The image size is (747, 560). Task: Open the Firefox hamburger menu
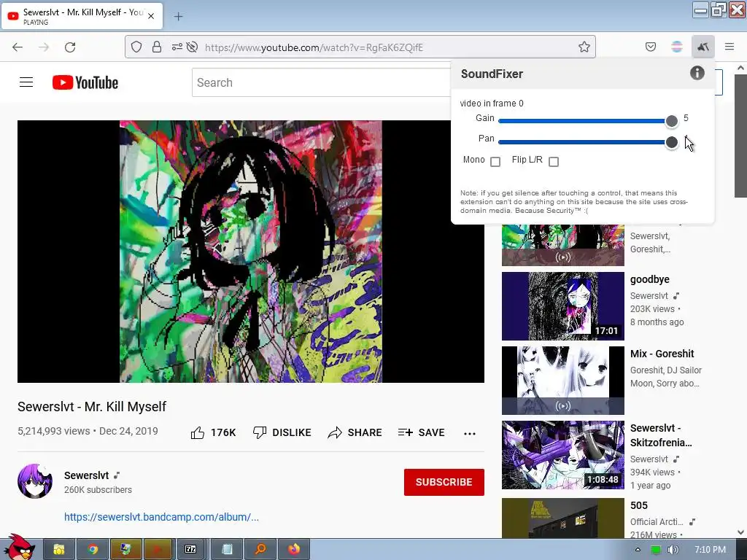729,47
